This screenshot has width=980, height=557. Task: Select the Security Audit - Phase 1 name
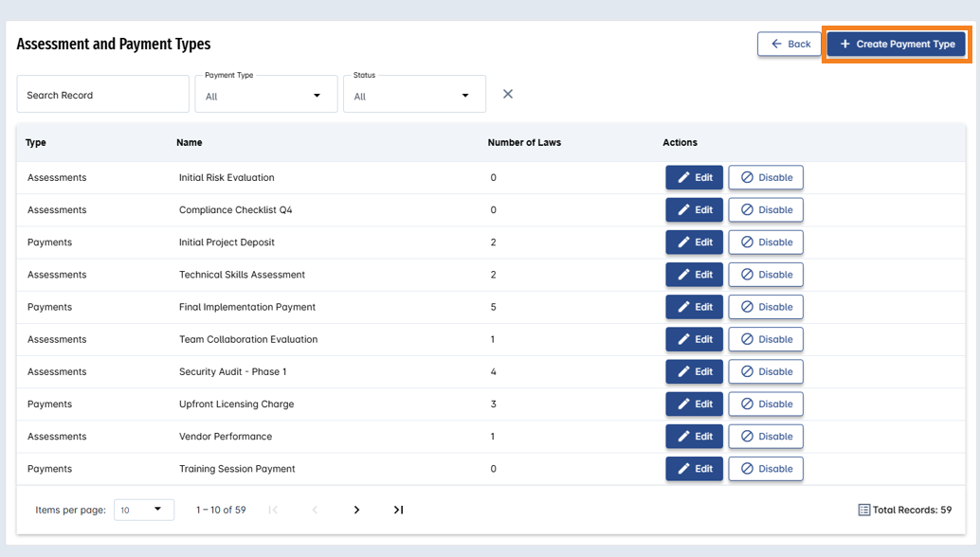(232, 371)
